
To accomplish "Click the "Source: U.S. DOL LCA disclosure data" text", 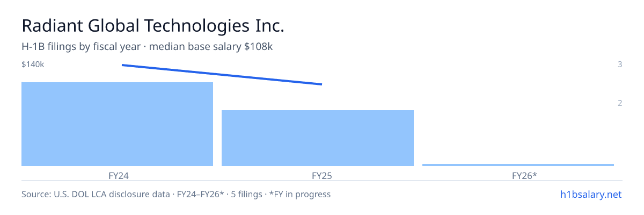I will coord(96,194).
